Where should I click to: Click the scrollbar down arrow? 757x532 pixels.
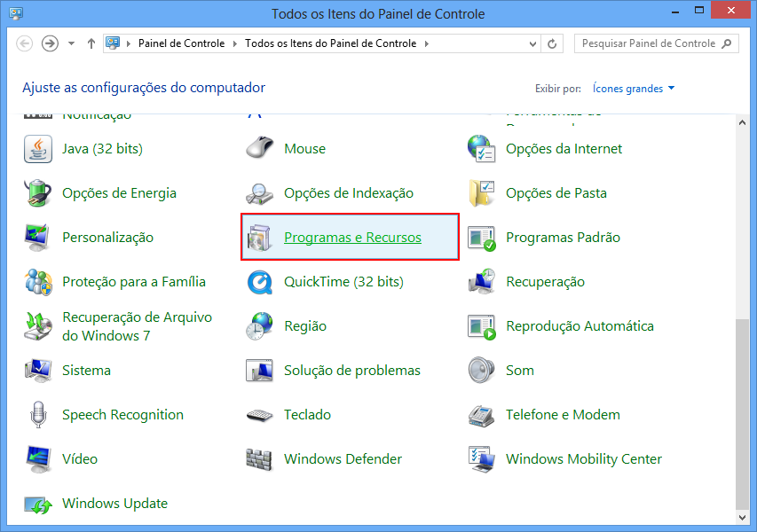click(742, 518)
